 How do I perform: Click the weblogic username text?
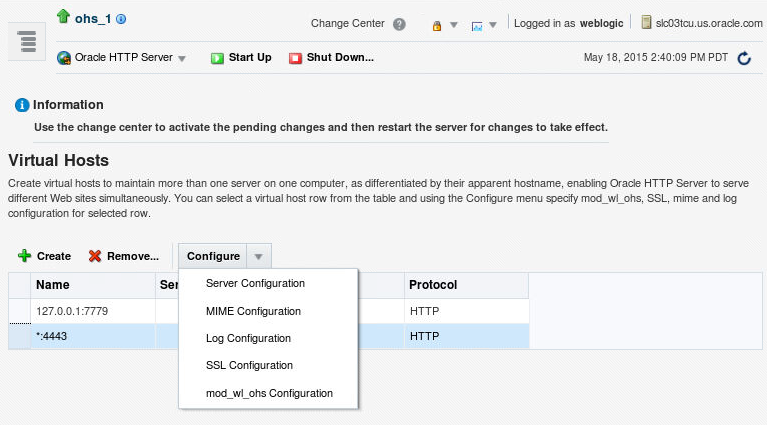(601, 23)
